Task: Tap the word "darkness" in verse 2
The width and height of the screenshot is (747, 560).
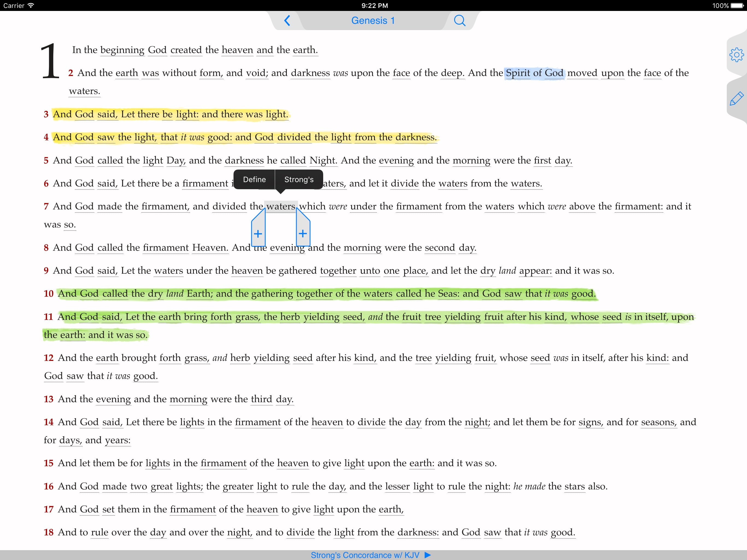Action: coord(310,73)
